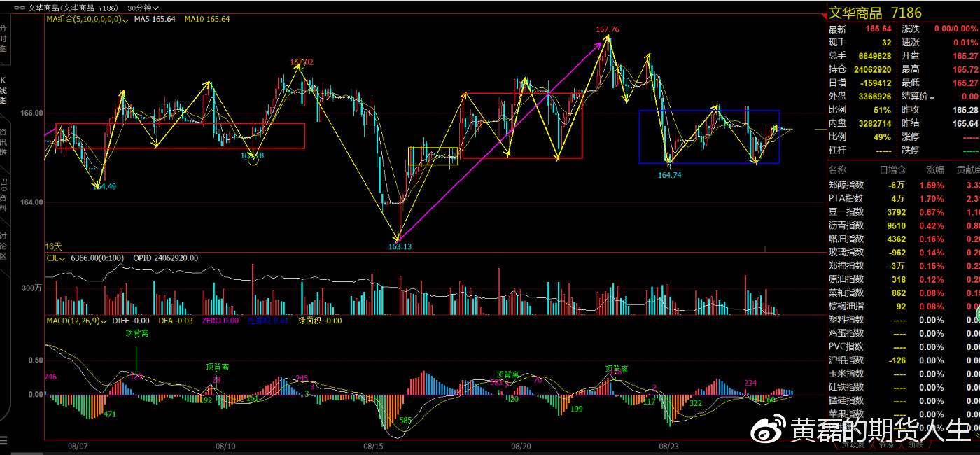Select the 菜粕指数 row
The height and width of the screenshot is (455, 980).
point(903,293)
